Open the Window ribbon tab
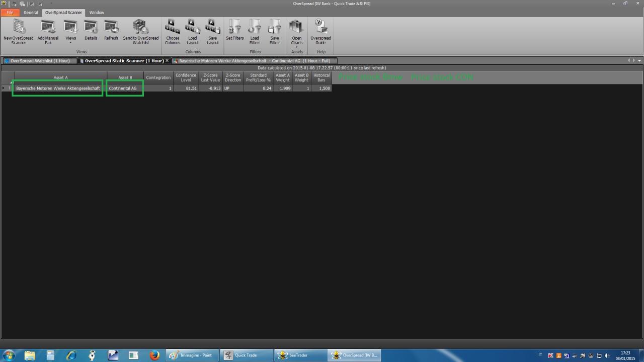This screenshot has width=644, height=362. tap(97, 13)
